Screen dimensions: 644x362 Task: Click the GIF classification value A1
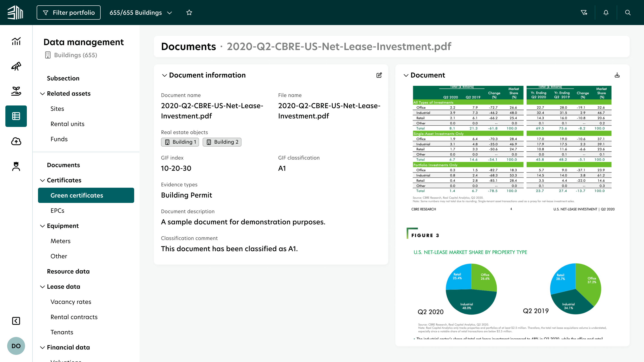click(x=282, y=168)
